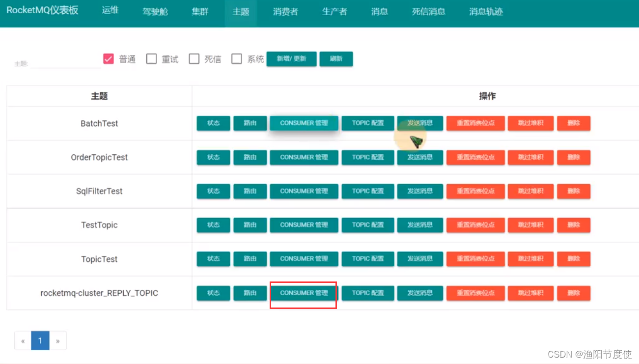Open TOPIC 配置 for SqlFilterTest
This screenshot has height=364, width=639.
click(368, 191)
